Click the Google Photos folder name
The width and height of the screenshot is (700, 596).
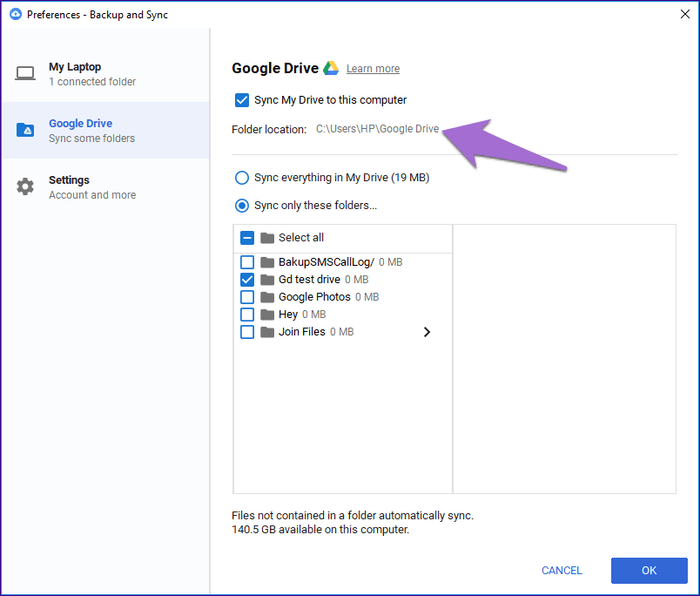(315, 297)
